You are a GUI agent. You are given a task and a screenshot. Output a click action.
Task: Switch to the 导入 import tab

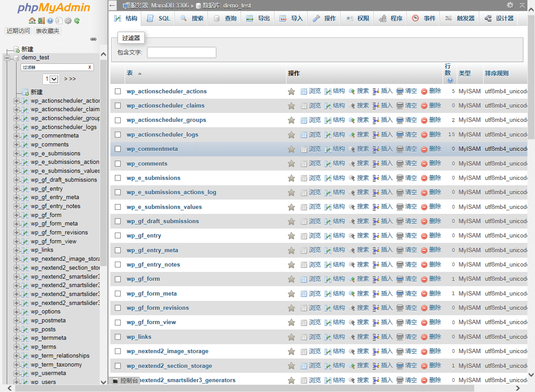click(x=291, y=18)
